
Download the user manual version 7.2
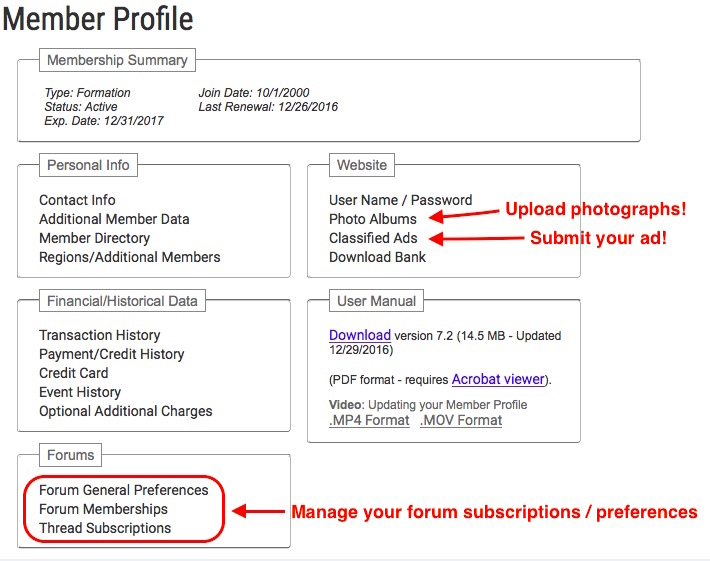360,335
